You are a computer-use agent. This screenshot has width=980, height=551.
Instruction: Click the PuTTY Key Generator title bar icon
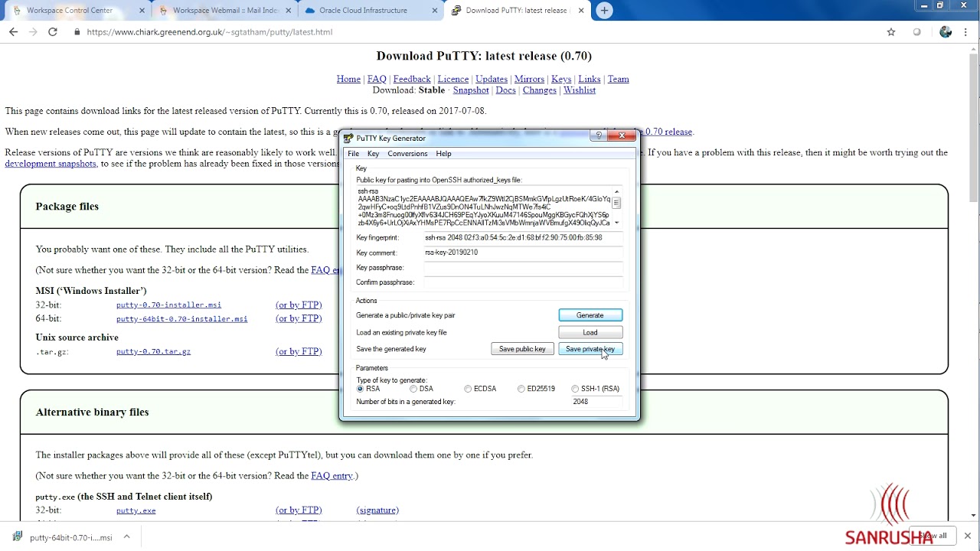[x=349, y=139]
